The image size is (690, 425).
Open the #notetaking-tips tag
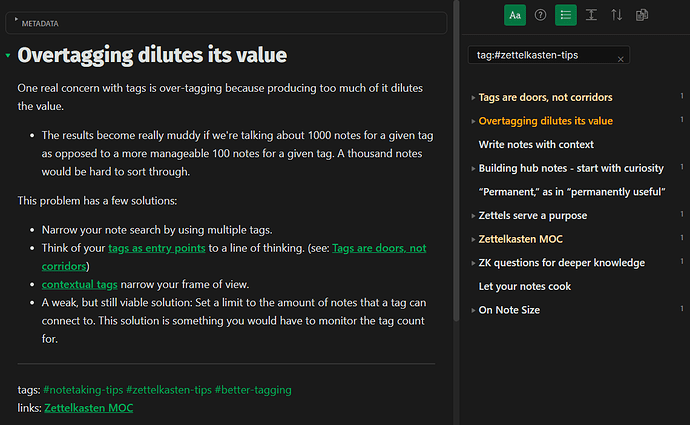pyautogui.click(x=83, y=390)
